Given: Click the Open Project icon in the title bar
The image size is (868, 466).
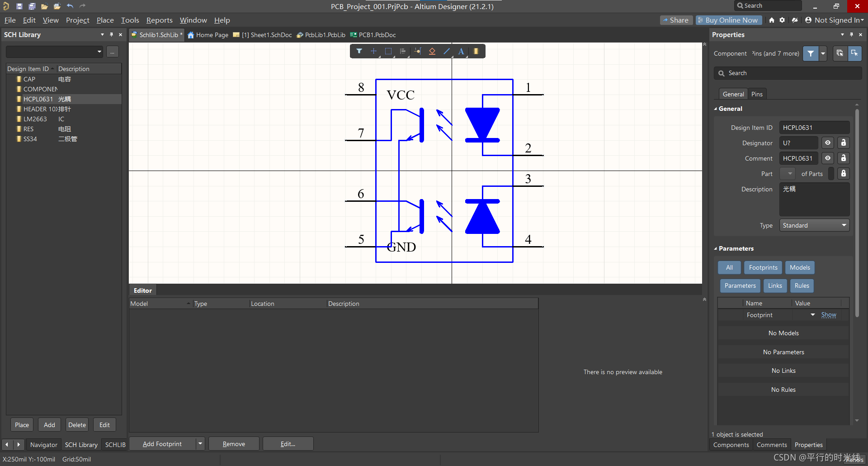Looking at the screenshot, I should (x=57, y=6).
